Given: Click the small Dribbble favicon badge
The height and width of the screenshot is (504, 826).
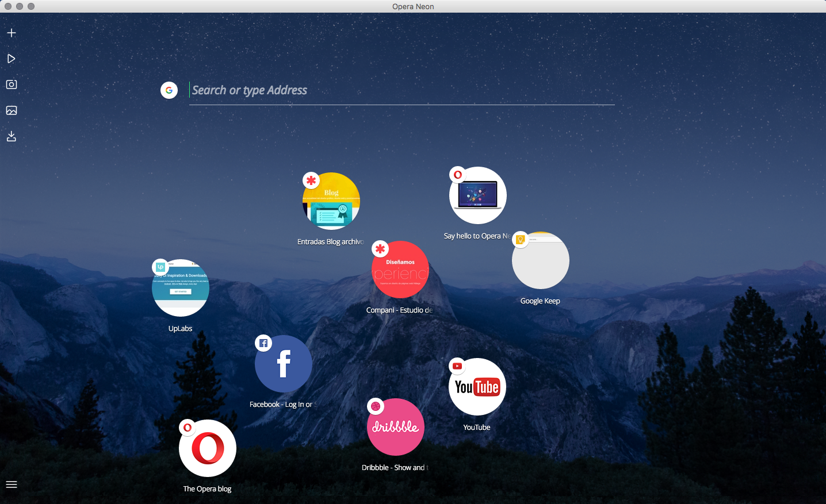Looking at the screenshot, I should [376, 406].
